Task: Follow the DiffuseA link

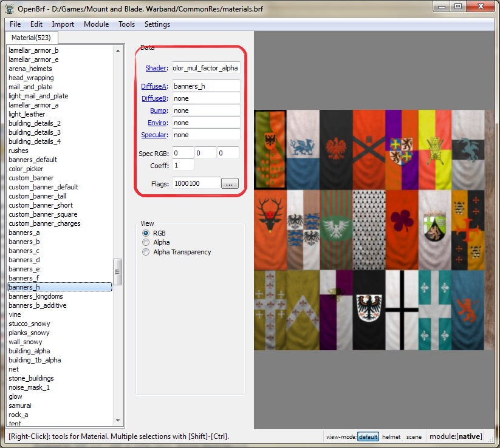Action: [153, 86]
